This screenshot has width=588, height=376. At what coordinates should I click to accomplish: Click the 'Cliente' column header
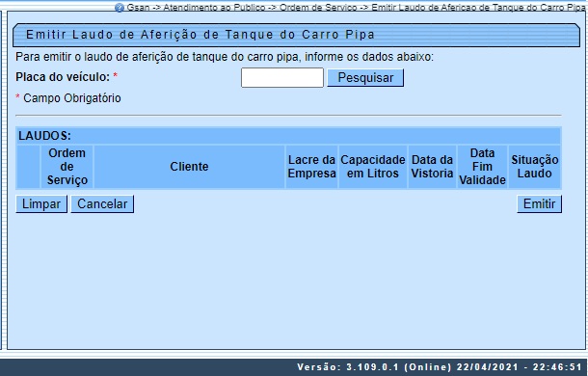pyautogui.click(x=189, y=167)
